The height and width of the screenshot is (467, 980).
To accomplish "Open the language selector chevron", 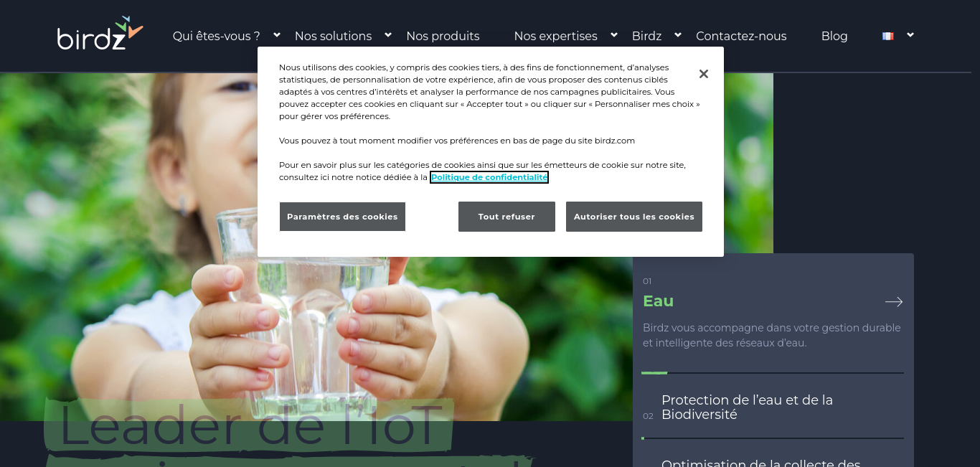I will tap(910, 34).
